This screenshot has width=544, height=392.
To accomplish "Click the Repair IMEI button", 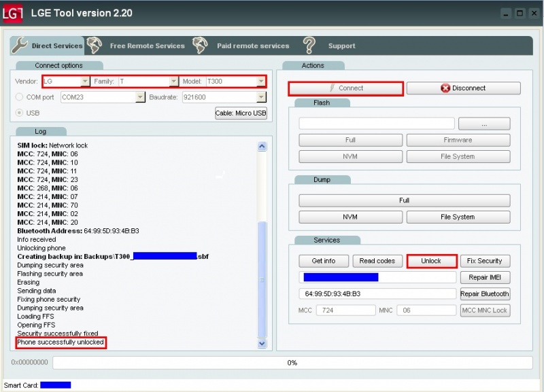I will pos(485,277).
